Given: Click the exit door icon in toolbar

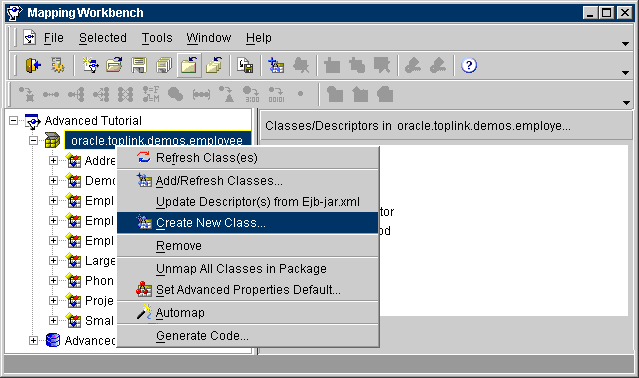Looking at the screenshot, I should [33, 65].
